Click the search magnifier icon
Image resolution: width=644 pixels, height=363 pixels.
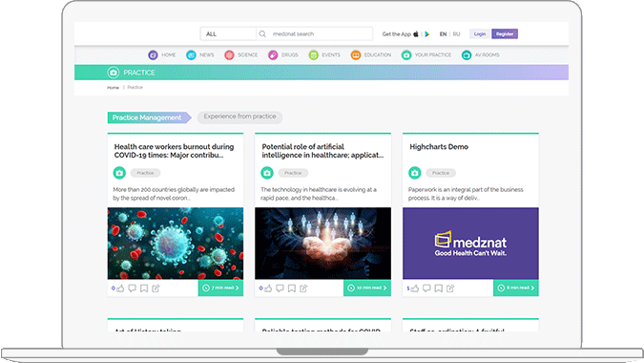[262, 33]
